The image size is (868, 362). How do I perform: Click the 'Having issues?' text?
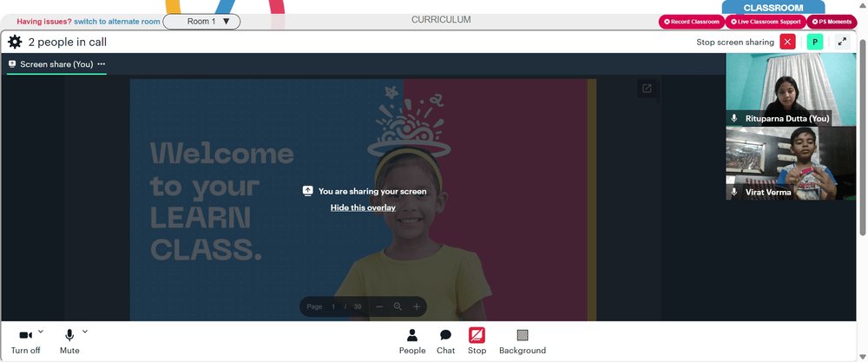coord(44,22)
